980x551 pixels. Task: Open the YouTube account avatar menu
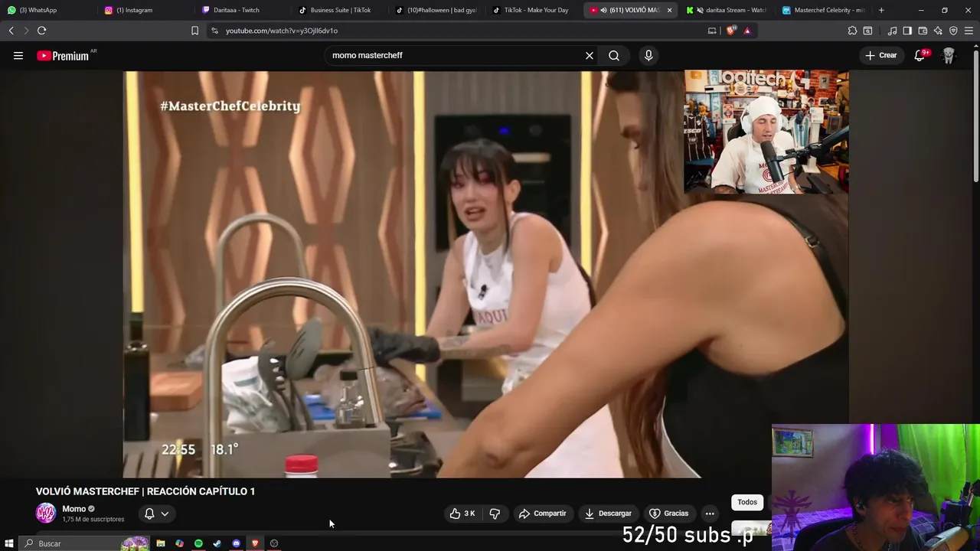coord(949,55)
